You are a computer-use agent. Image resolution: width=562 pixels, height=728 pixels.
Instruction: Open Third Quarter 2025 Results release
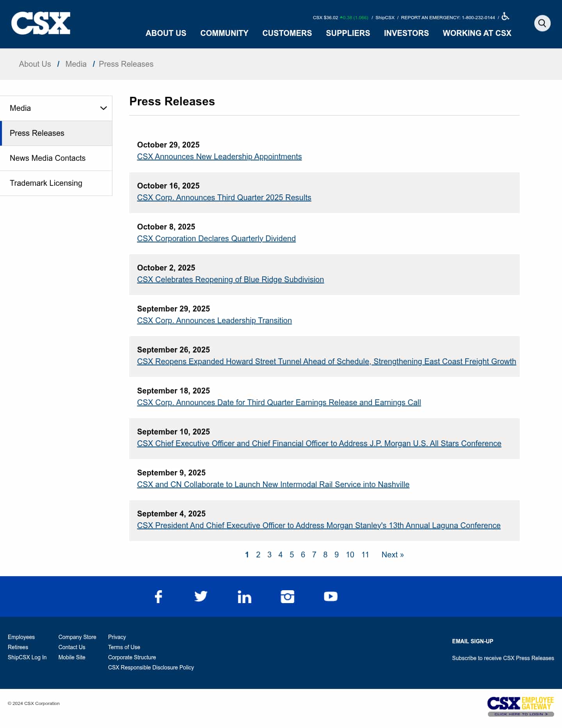[x=224, y=198]
